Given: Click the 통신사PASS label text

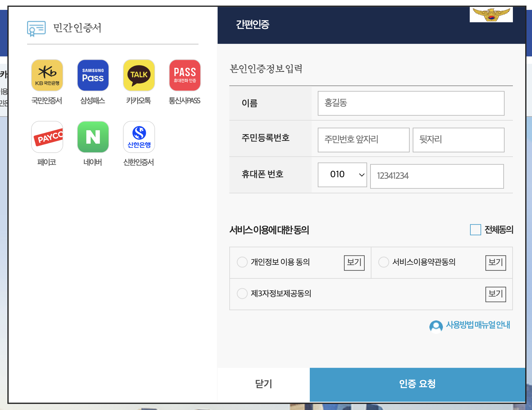Looking at the screenshot, I should (x=185, y=101).
